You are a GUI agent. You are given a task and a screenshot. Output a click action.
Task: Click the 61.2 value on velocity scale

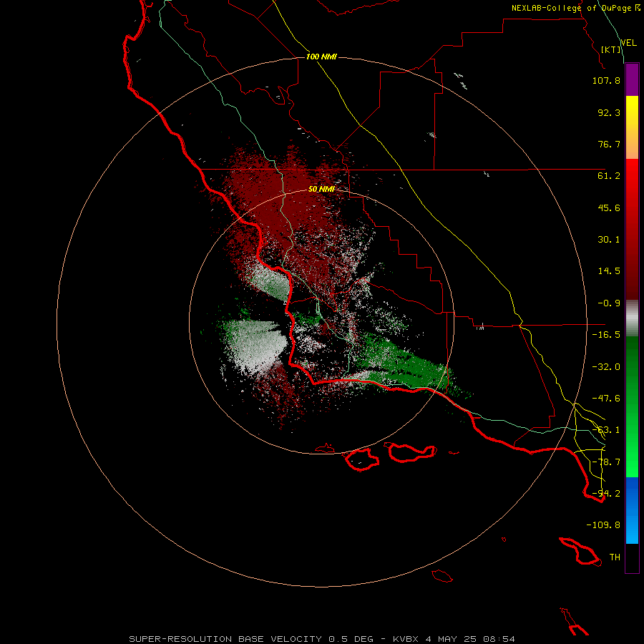click(x=609, y=176)
